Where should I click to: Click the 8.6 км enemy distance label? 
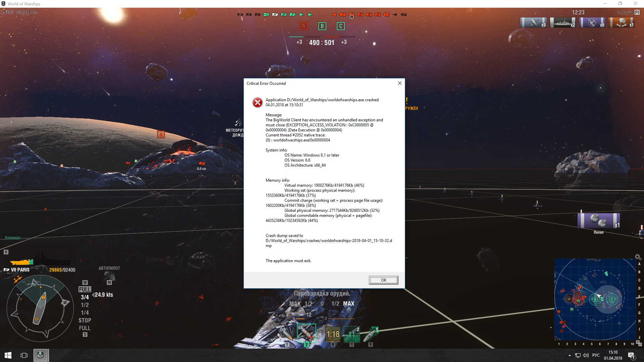point(202,169)
